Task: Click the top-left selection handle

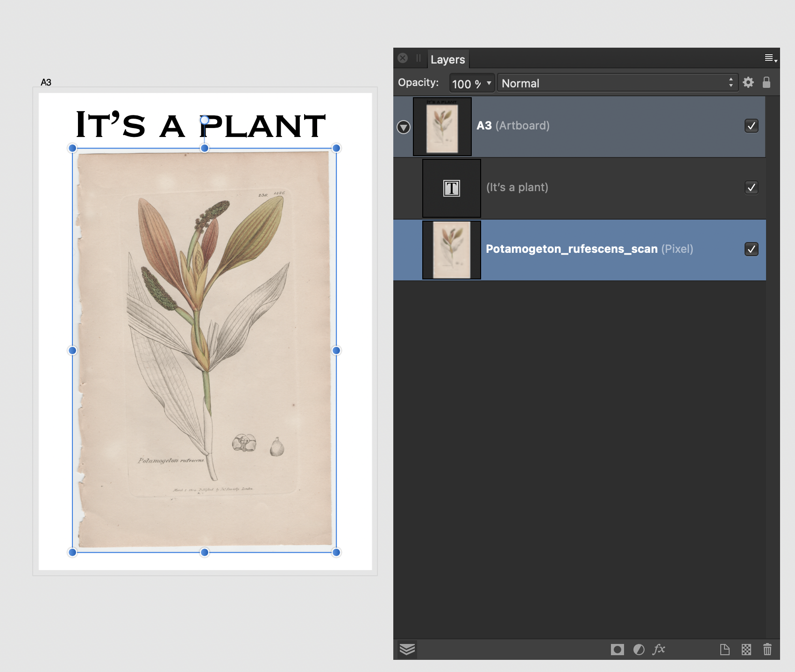Action: click(72, 148)
